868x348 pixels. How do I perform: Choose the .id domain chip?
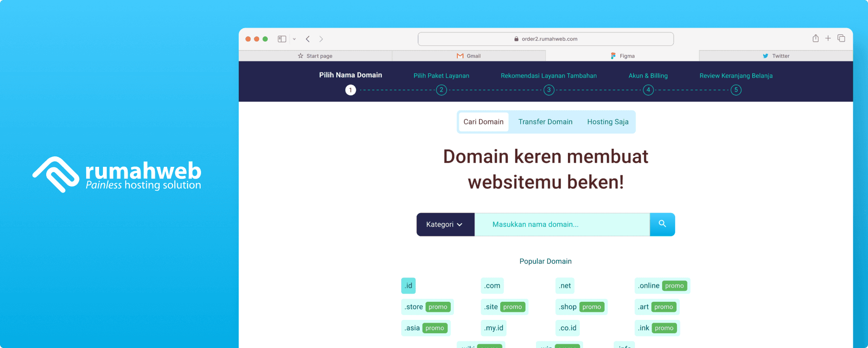pyautogui.click(x=408, y=286)
